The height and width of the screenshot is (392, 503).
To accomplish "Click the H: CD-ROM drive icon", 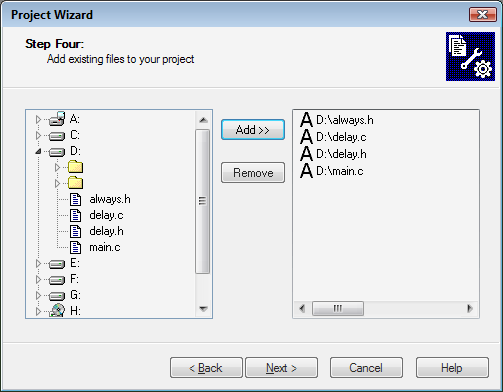I will point(57,311).
